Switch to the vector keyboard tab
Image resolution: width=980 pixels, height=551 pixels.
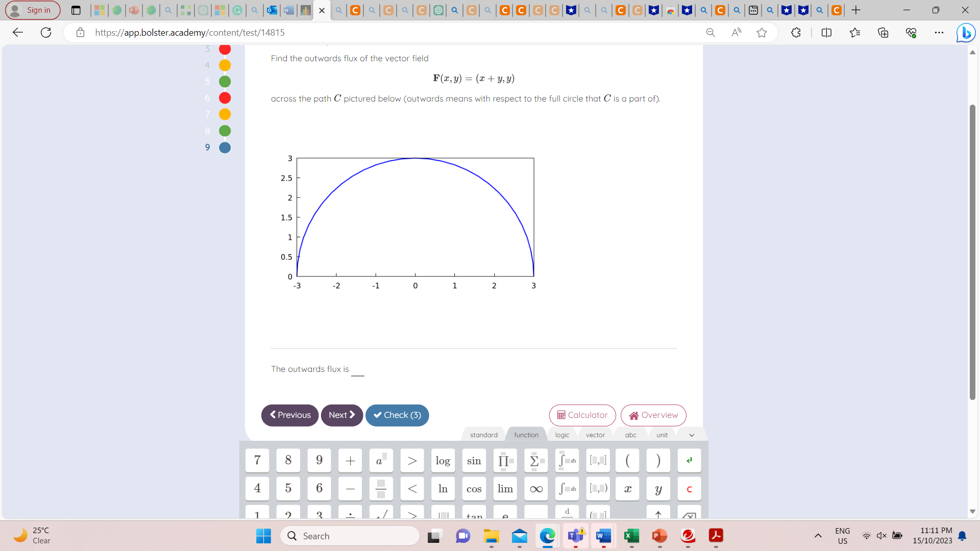click(595, 435)
